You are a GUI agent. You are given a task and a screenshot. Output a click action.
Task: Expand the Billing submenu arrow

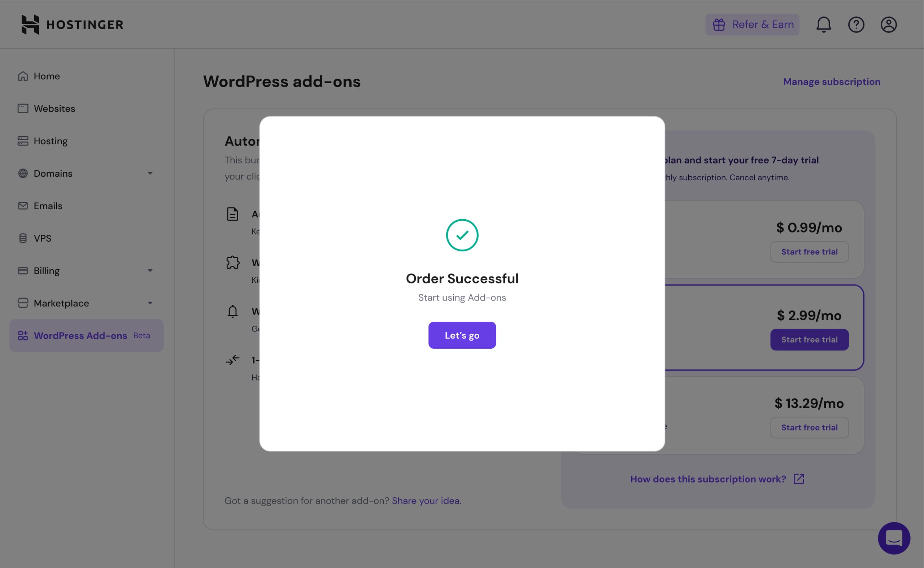[x=150, y=270]
